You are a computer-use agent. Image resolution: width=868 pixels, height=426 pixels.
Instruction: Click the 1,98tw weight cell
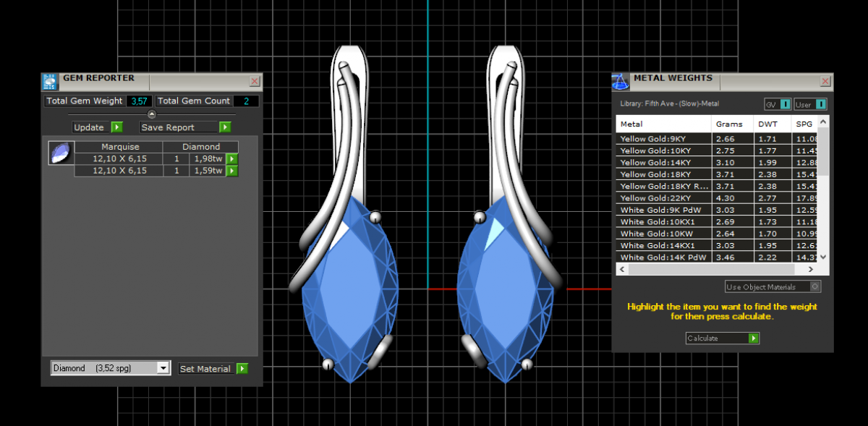[208, 159]
